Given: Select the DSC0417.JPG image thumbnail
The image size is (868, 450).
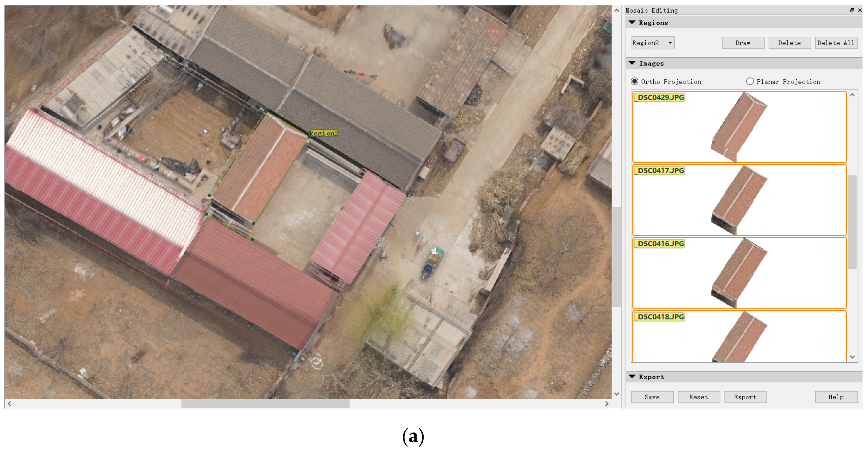Looking at the screenshot, I should click(x=739, y=200).
